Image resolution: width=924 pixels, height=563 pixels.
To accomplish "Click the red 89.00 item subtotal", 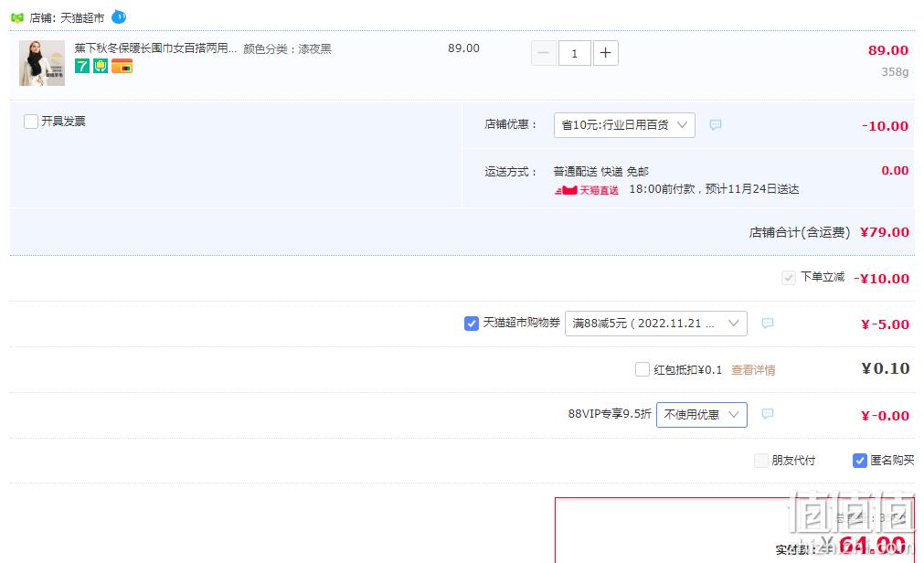I will (888, 50).
